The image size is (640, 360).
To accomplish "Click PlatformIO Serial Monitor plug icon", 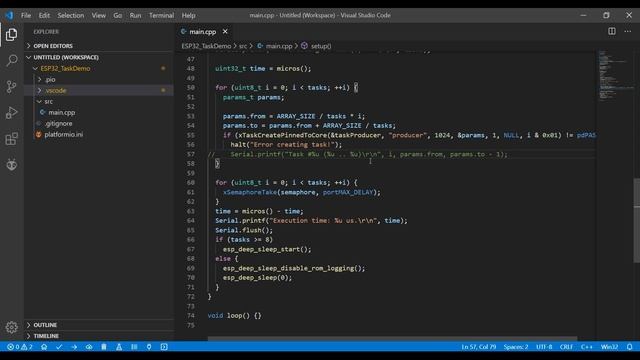I will 149,347.
